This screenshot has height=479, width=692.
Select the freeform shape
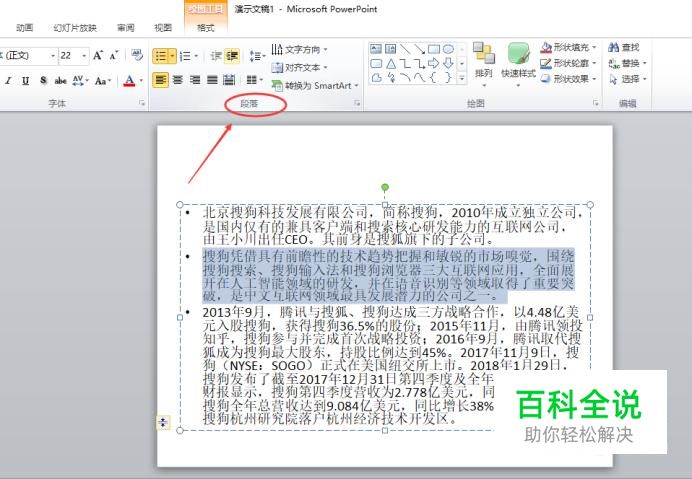pos(376,78)
